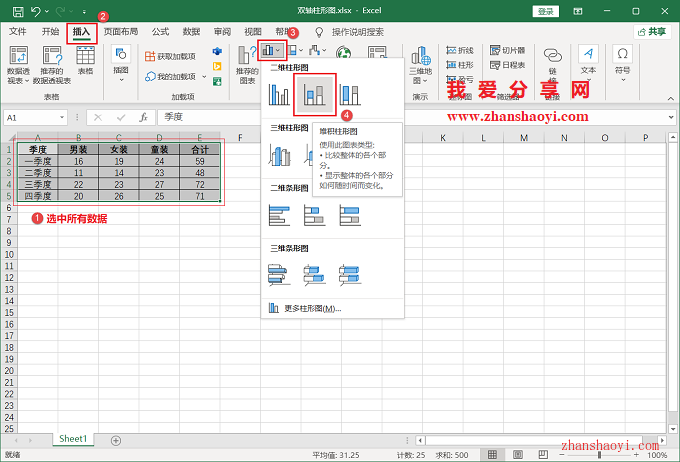Select the 2-D Clustered Column chart
The width and height of the screenshot is (680, 462).
279,95
